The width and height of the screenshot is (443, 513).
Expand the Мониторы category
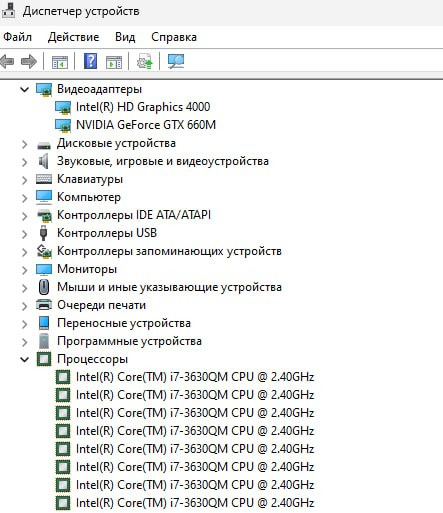[24, 270]
